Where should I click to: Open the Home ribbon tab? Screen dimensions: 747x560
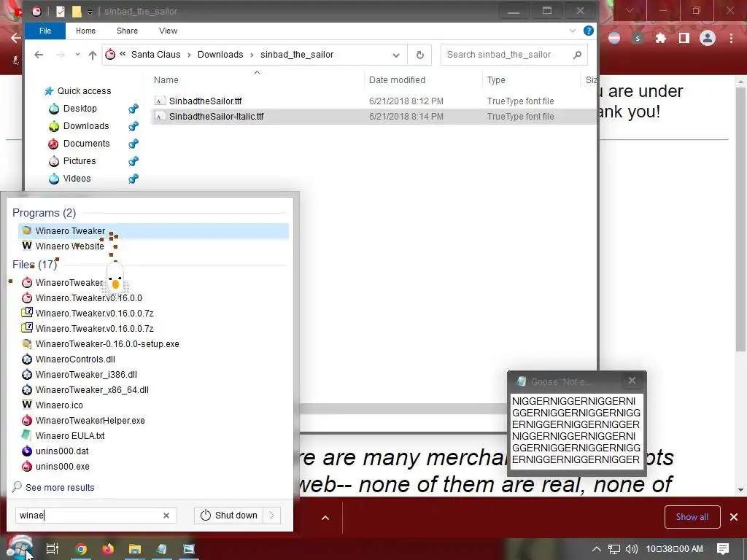click(x=86, y=31)
